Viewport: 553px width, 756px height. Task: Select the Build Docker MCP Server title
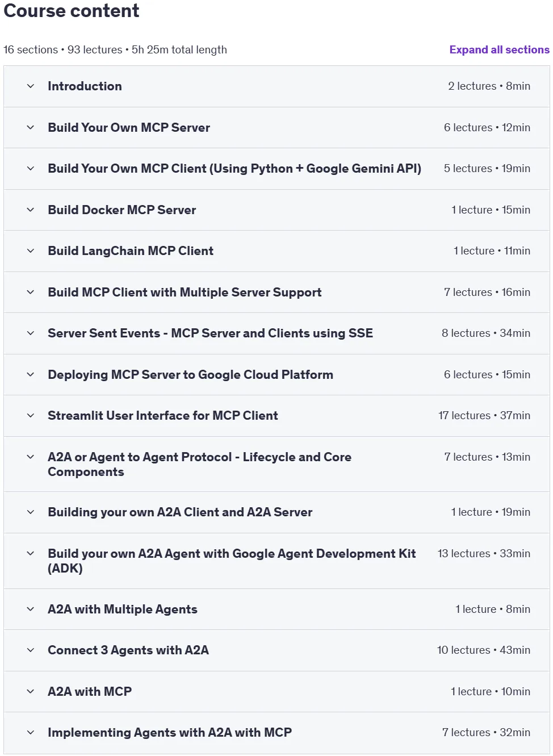pos(122,210)
